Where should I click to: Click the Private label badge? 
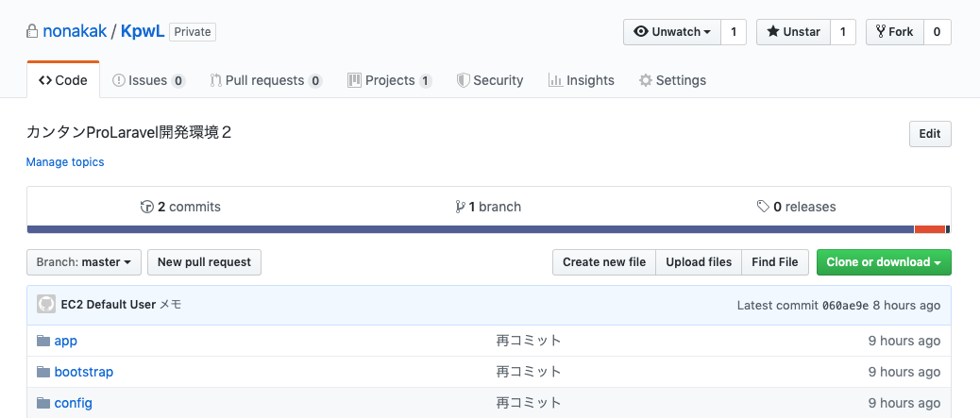pos(193,32)
